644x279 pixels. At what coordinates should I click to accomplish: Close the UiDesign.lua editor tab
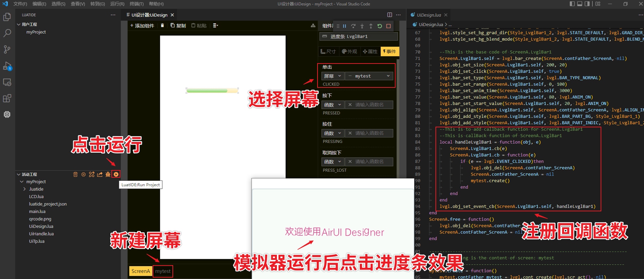tap(446, 15)
